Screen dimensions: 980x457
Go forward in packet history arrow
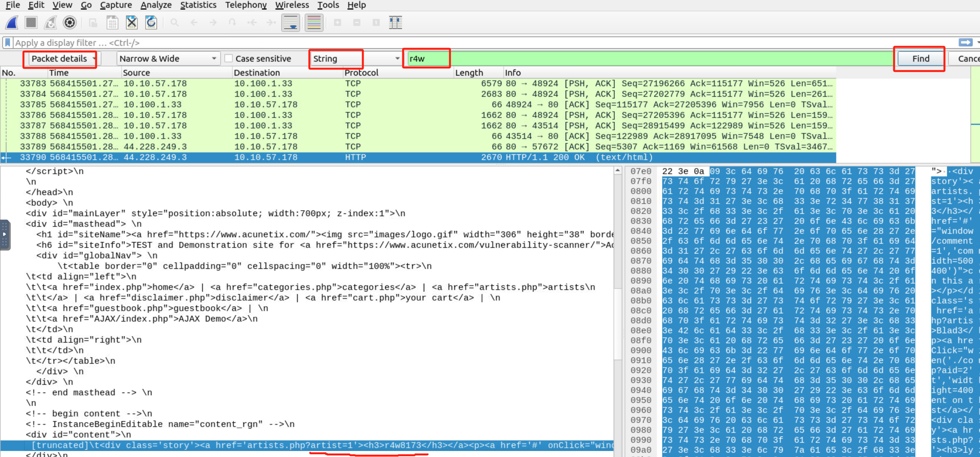pyautogui.click(x=213, y=23)
